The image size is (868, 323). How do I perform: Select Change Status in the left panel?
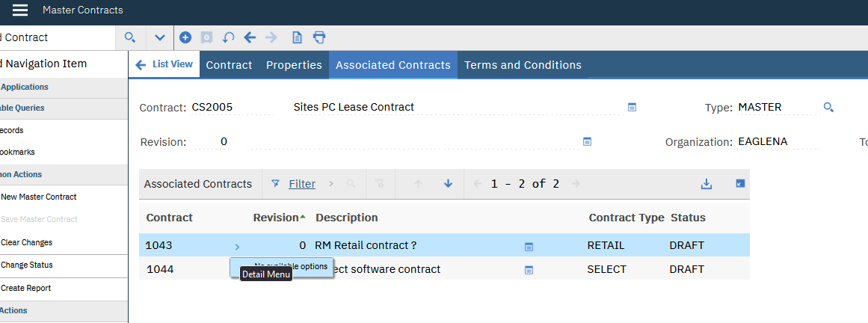click(27, 265)
